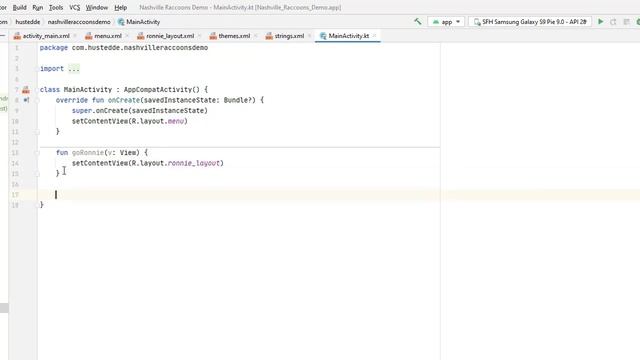Click line number 12 in the gutter
This screenshot has width=640, height=360.
click(x=15, y=142)
